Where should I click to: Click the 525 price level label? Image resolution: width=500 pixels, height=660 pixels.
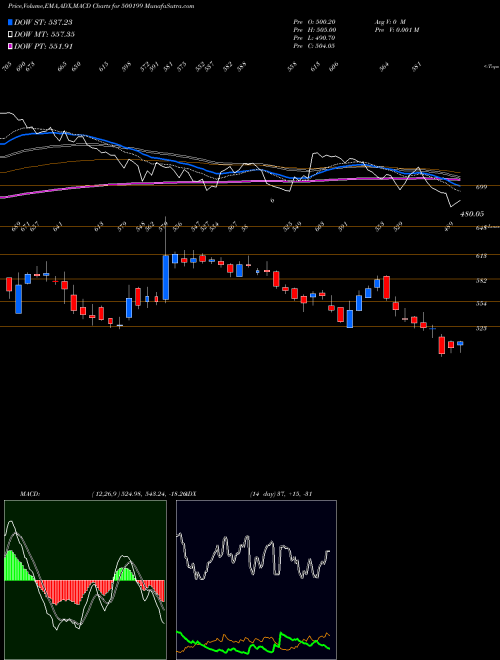[481, 328]
